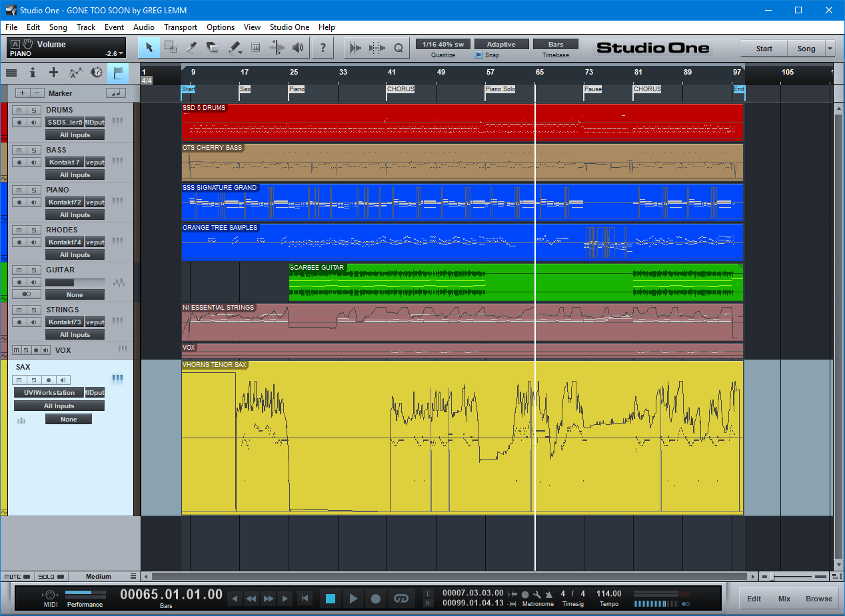Click the audio bend marker icon
This screenshot has width=845, height=616.
click(355, 47)
